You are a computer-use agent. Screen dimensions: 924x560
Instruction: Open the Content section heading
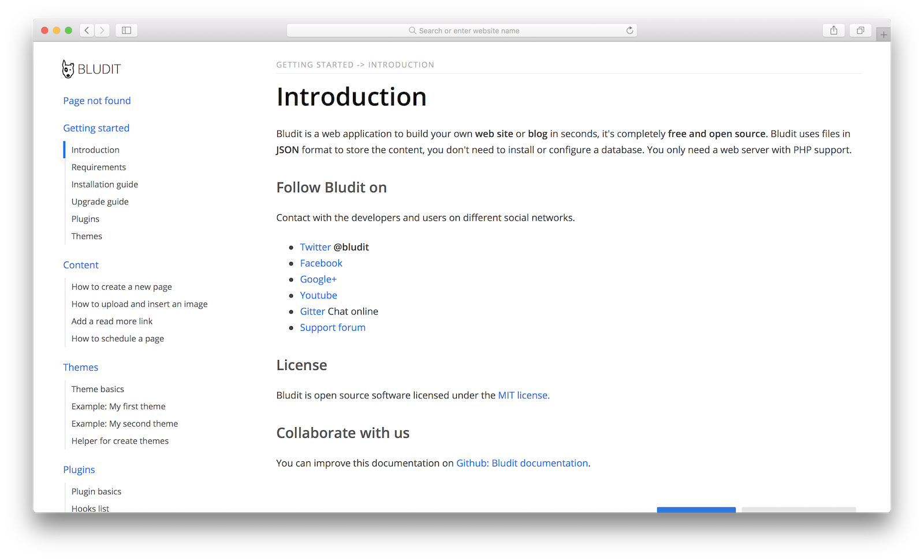click(x=81, y=265)
